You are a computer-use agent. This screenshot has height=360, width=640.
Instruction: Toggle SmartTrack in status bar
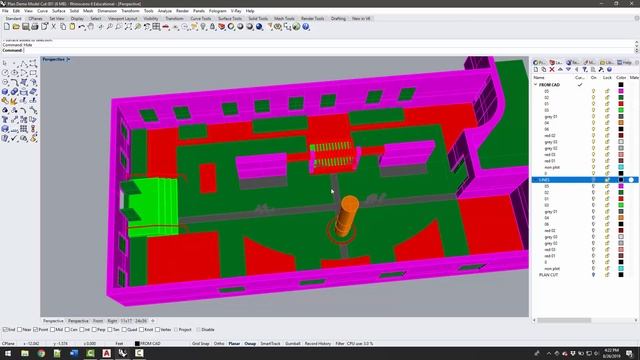pos(270,344)
